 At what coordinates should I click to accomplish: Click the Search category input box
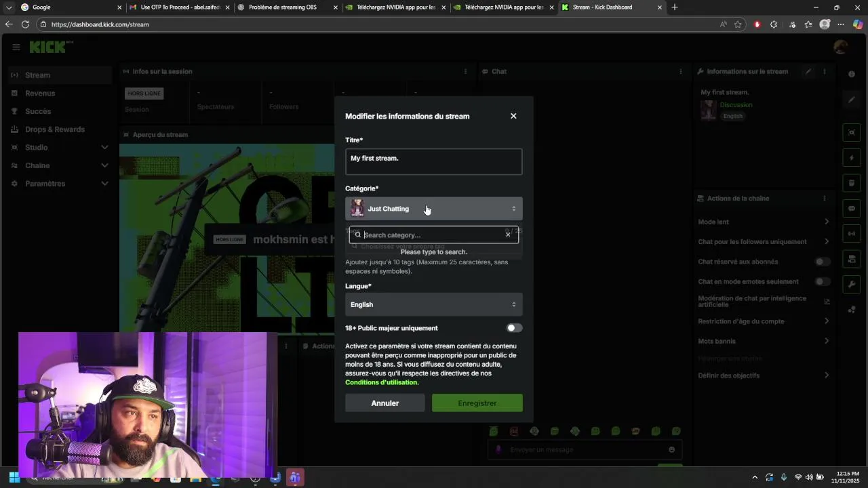[434, 235]
